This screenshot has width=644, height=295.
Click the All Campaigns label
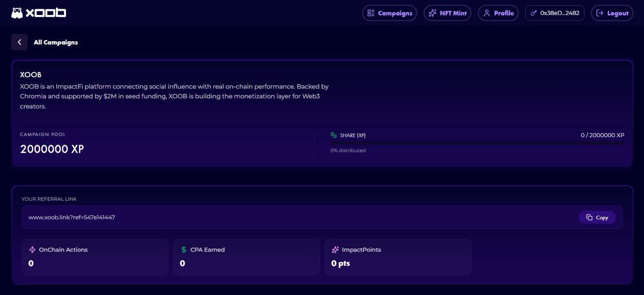[x=56, y=42]
